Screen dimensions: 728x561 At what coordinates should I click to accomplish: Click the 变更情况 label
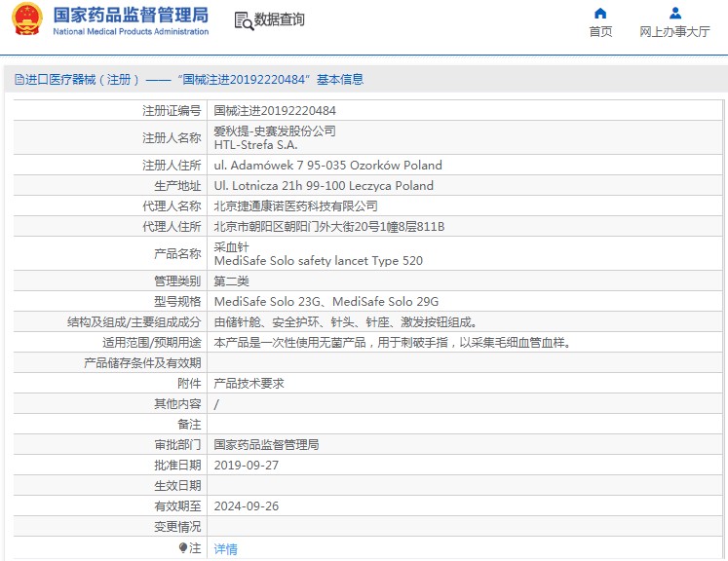click(177, 526)
